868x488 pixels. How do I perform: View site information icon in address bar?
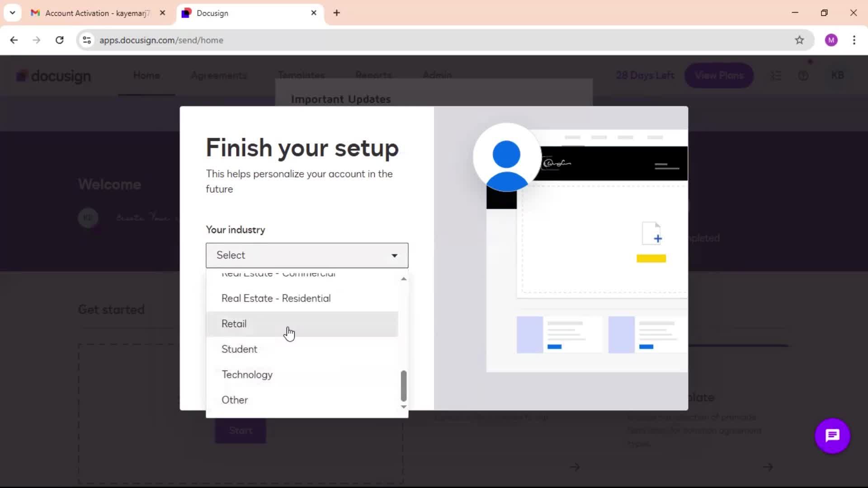pos(87,40)
